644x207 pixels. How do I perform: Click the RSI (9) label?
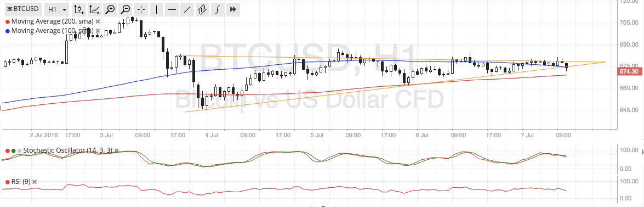[21, 182]
